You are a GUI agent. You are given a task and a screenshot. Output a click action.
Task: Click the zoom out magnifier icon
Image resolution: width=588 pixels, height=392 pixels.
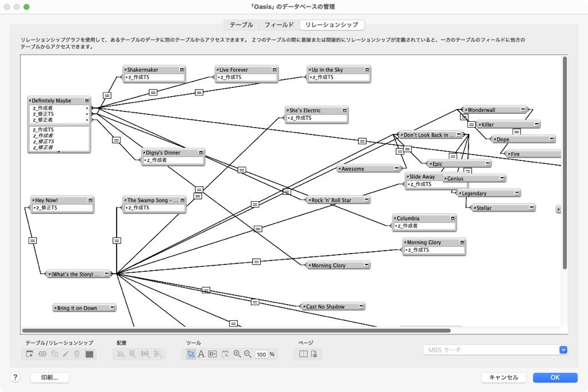click(248, 354)
